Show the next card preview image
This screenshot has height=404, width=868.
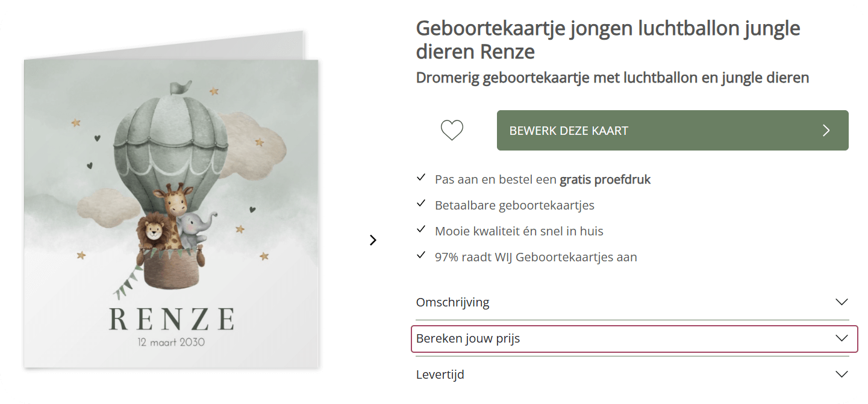(373, 240)
